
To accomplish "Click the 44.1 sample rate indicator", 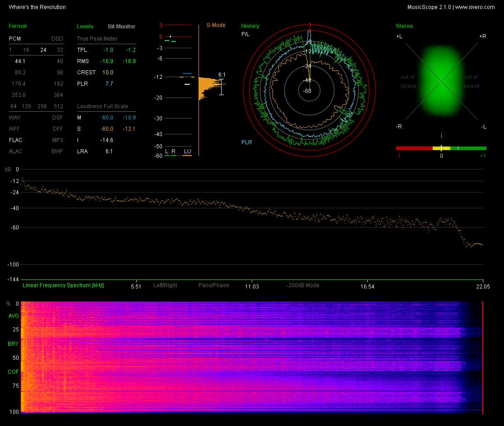I will 20,61.
